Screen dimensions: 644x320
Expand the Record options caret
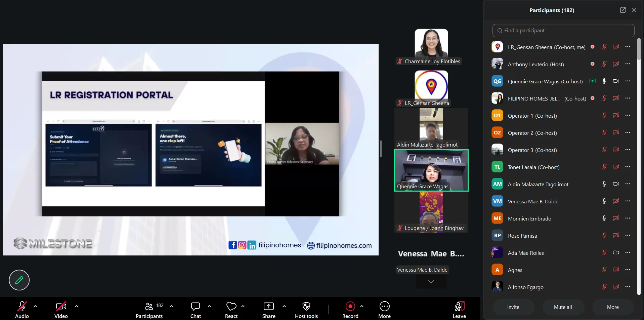362,306
